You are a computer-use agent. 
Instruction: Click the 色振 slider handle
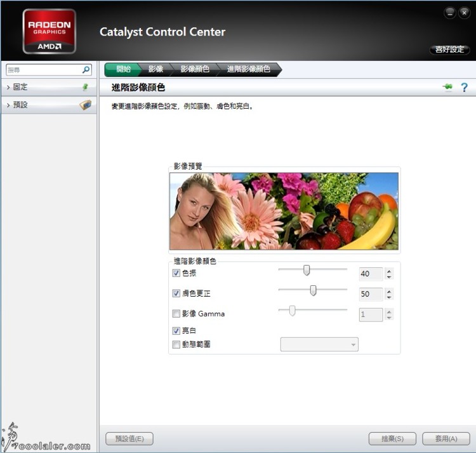pos(307,270)
